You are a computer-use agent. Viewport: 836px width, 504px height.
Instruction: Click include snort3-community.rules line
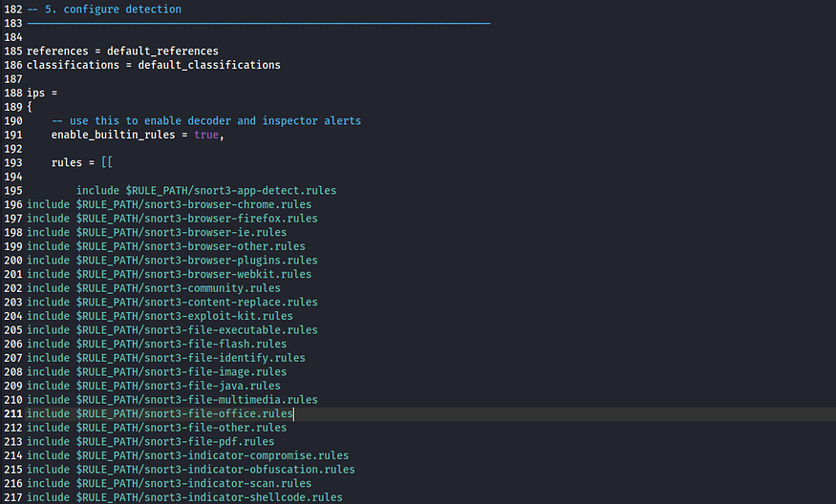(x=154, y=287)
